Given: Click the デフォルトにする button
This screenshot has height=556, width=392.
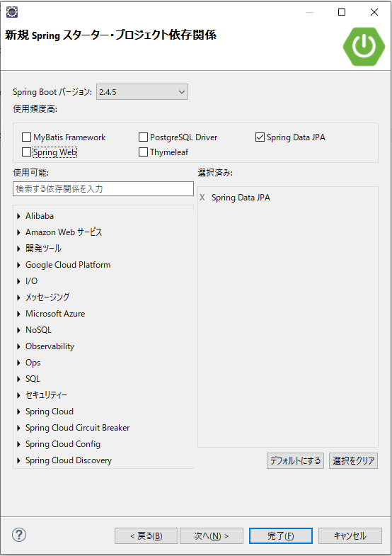Looking at the screenshot, I should 295,460.
